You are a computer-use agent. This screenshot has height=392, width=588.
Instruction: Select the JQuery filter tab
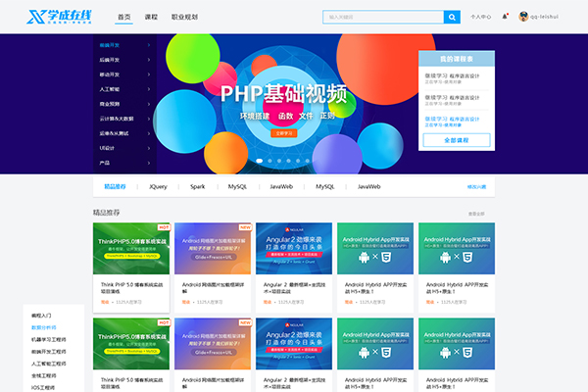pyautogui.click(x=158, y=186)
